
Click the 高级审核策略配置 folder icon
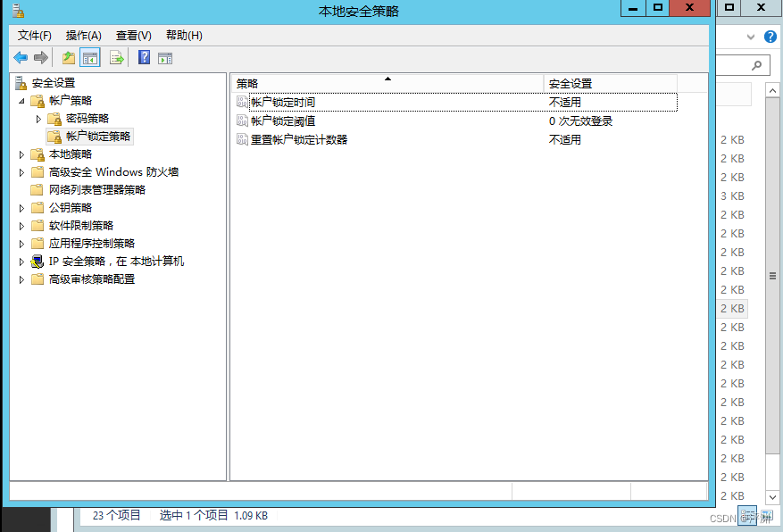point(37,279)
